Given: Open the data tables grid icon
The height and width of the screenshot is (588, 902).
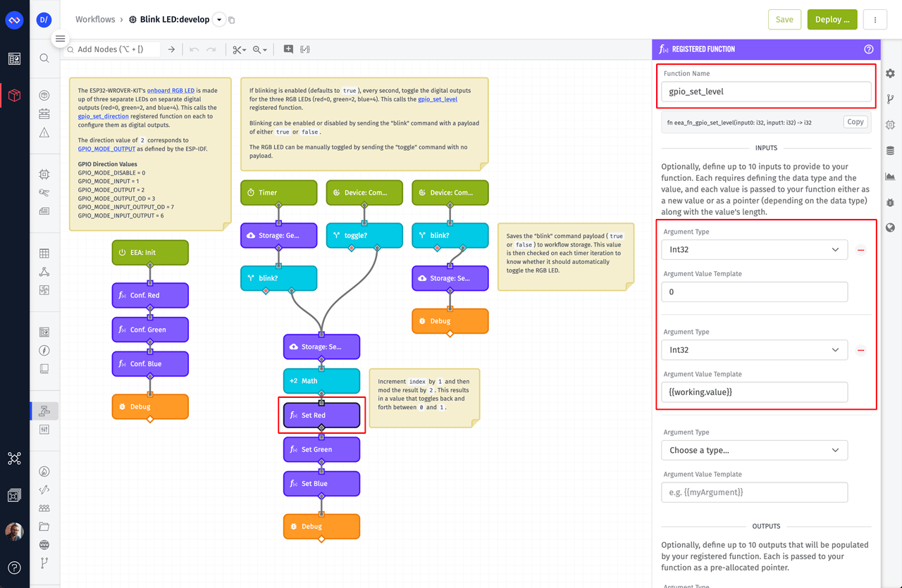Looking at the screenshot, I should point(44,254).
